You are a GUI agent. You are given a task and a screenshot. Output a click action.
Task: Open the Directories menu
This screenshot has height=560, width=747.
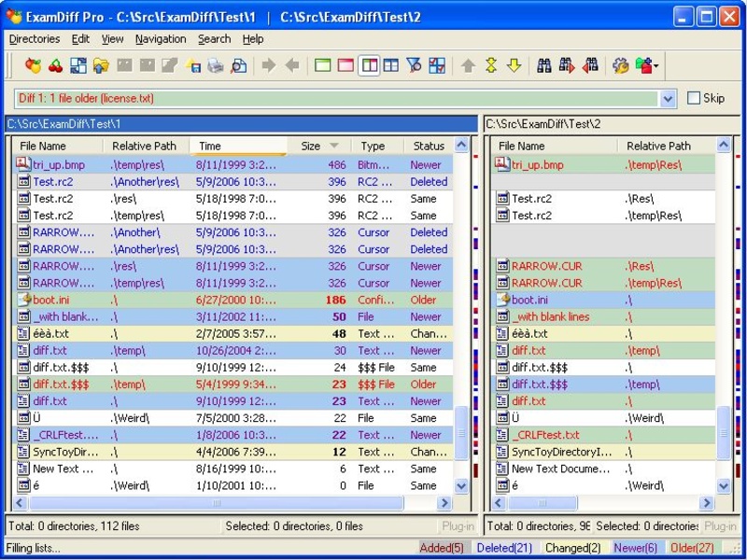[x=35, y=39]
